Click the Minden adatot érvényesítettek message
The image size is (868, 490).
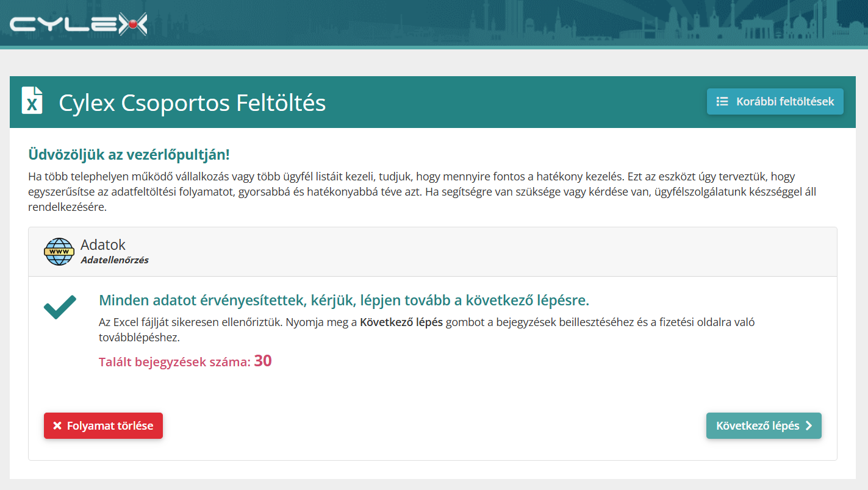[344, 300]
